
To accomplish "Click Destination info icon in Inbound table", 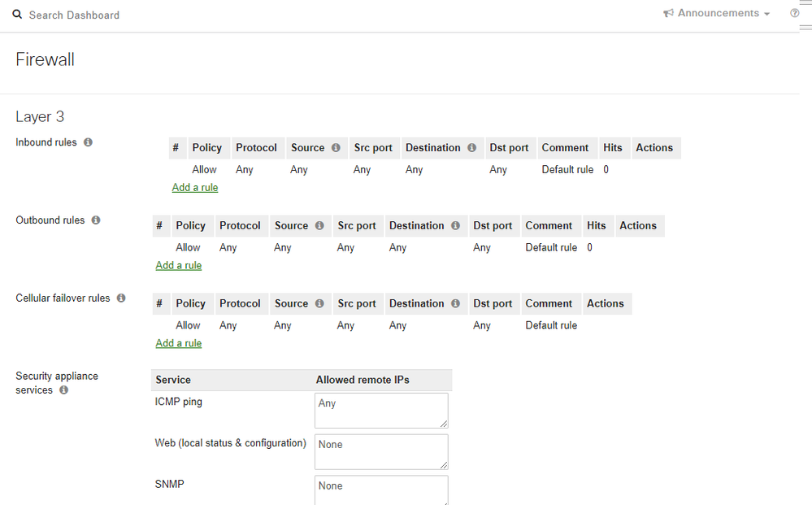I will point(471,148).
